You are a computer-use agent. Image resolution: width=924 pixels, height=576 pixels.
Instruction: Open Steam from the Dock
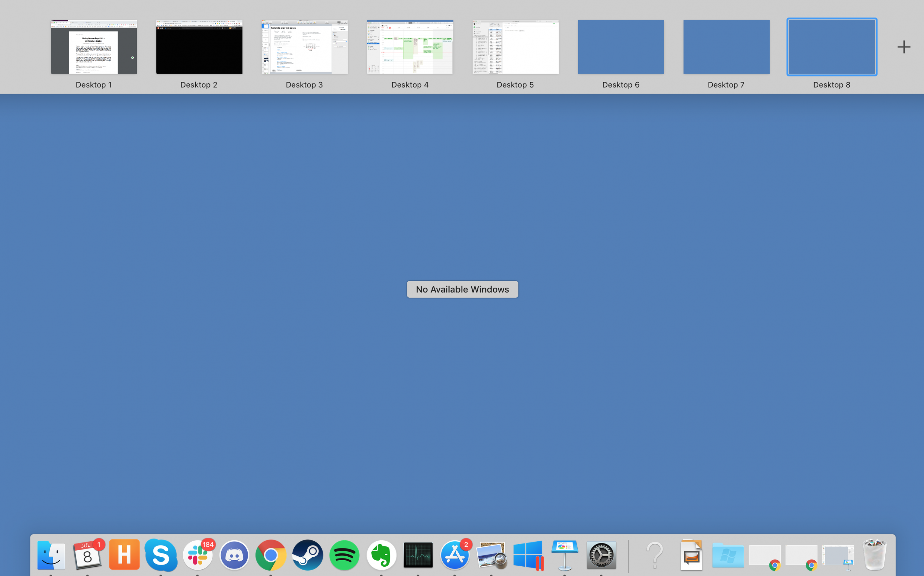point(308,555)
